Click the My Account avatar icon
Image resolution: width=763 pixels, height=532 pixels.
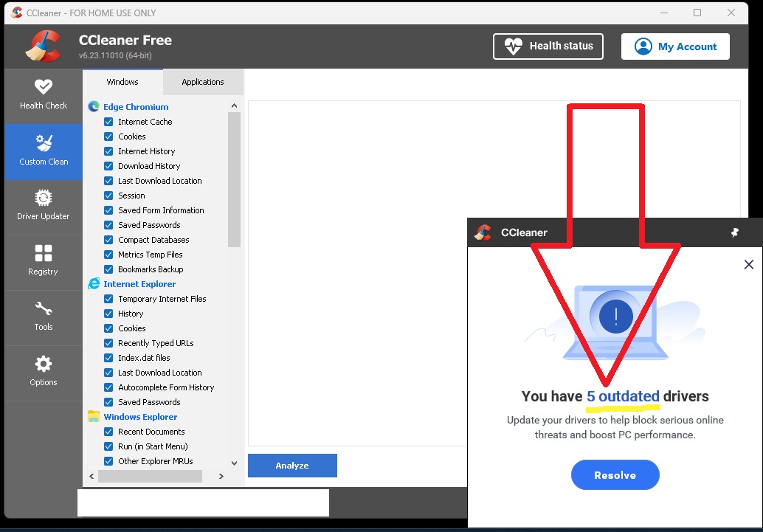(643, 46)
